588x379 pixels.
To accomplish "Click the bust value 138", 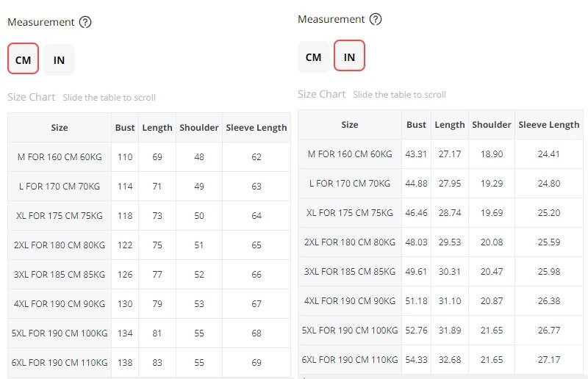I will click(125, 362).
